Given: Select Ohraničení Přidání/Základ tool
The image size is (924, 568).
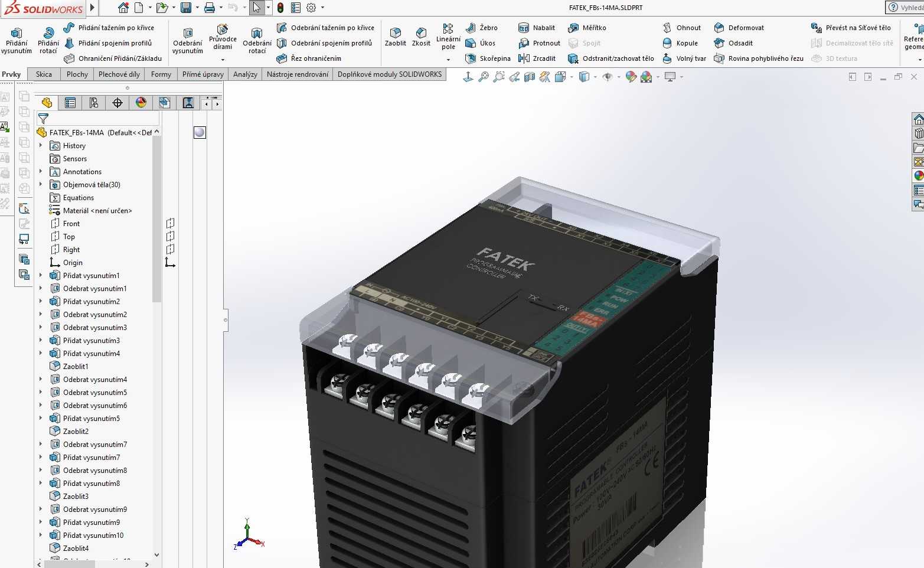Looking at the screenshot, I should pyautogui.click(x=112, y=58).
